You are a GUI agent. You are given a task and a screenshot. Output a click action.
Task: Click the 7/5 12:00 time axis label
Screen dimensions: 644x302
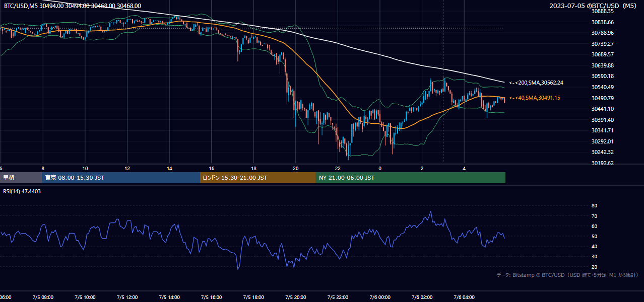[x=127, y=297]
